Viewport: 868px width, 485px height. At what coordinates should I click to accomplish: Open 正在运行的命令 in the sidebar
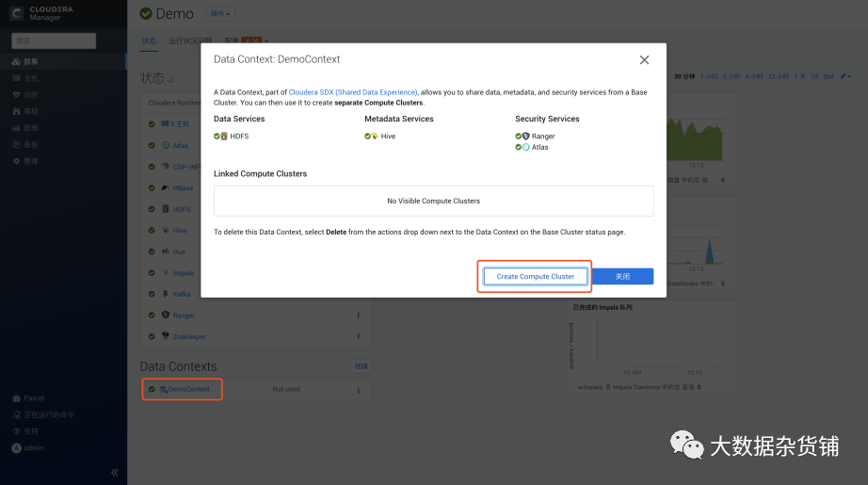tap(43, 414)
